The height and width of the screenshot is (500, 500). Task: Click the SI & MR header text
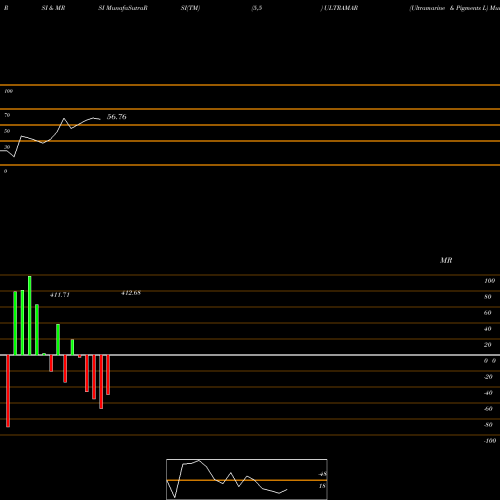pos(53,8)
